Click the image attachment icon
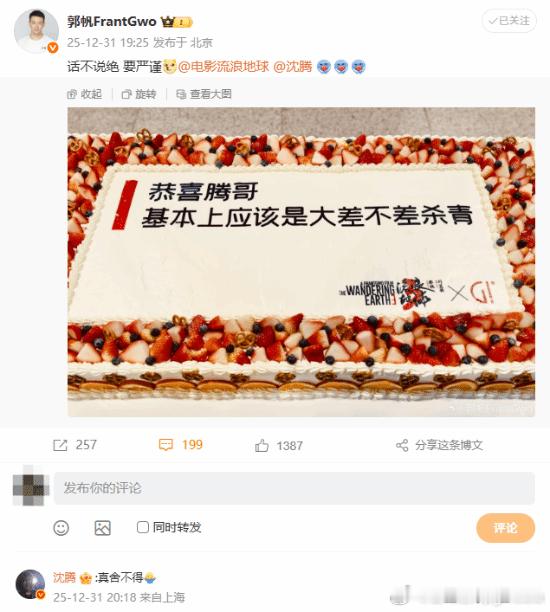This screenshot has width=550, height=612. (103, 528)
